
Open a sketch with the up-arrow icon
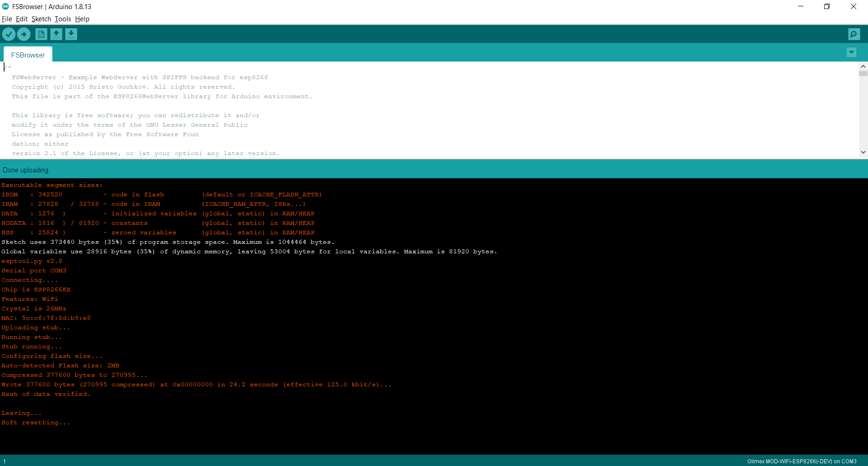(x=56, y=34)
